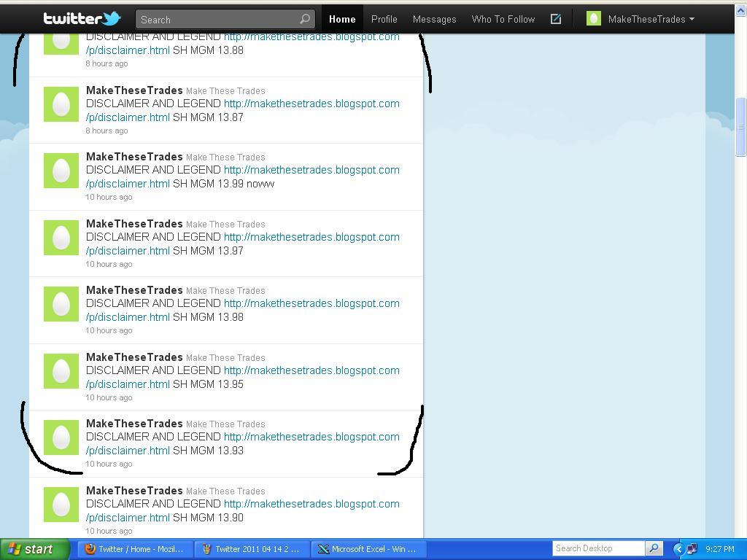Click the MakeTheseTrades username on 13.99 noww tweet
The height and width of the screenshot is (560, 747).
[x=134, y=157]
